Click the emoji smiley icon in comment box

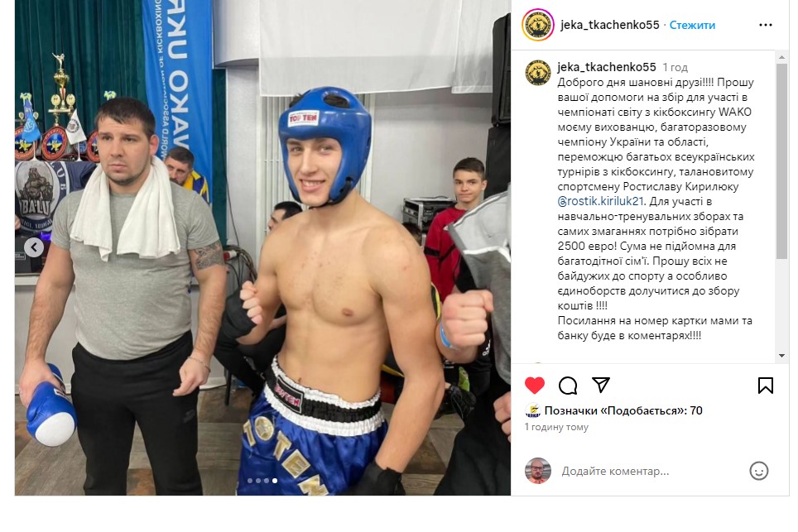click(x=758, y=471)
